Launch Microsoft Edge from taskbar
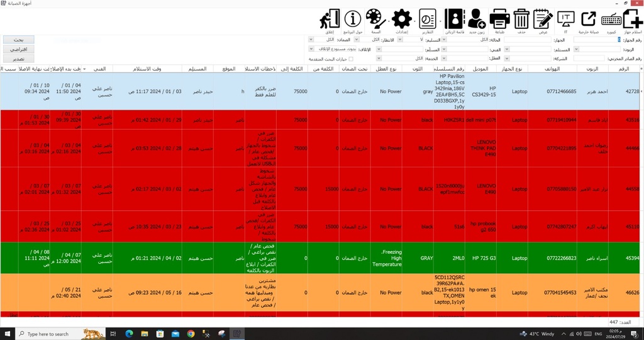 (x=129, y=334)
